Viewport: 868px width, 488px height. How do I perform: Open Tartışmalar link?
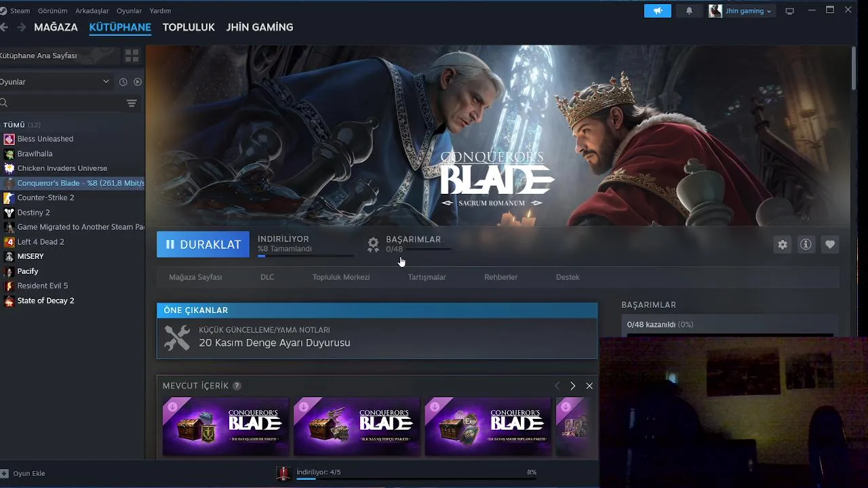427,277
